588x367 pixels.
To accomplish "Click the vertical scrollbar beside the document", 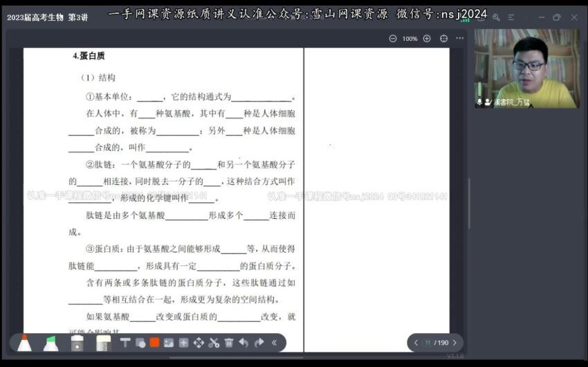I will pos(469,204).
